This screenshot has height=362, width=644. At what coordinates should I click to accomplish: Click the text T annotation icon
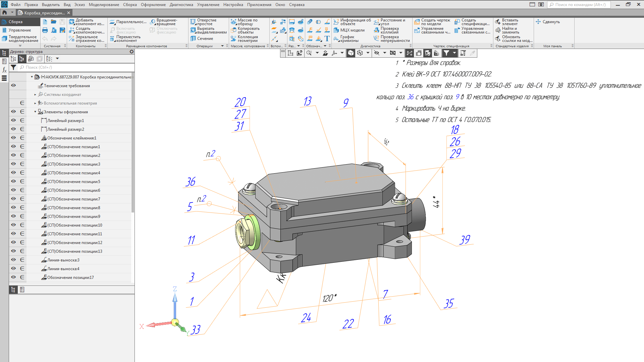327,39
